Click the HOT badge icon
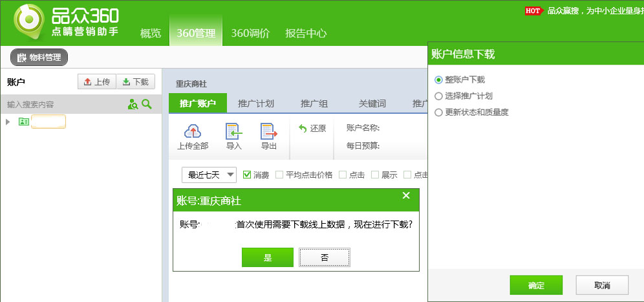This screenshot has width=644, height=302. point(534,11)
